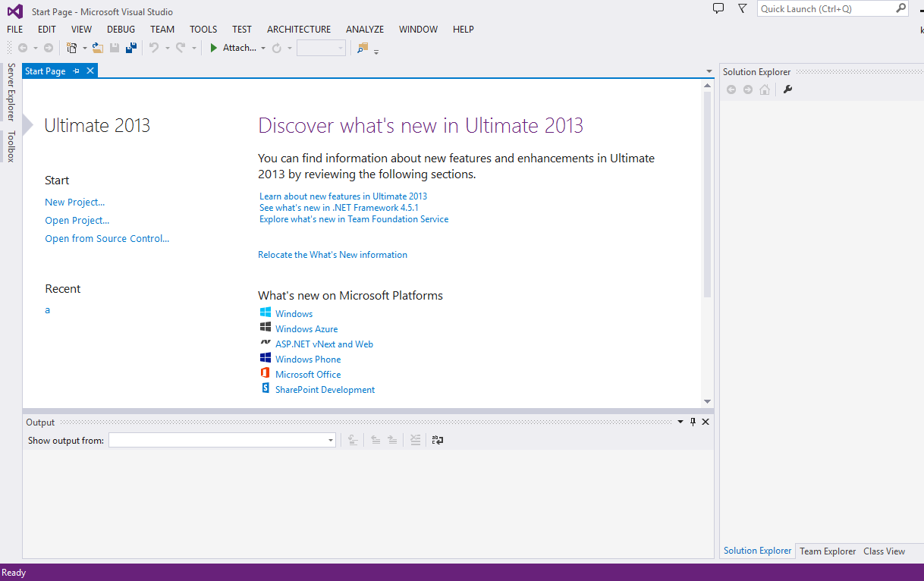
Task: Click the Start Page scroll down arrow
Action: click(708, 401)
